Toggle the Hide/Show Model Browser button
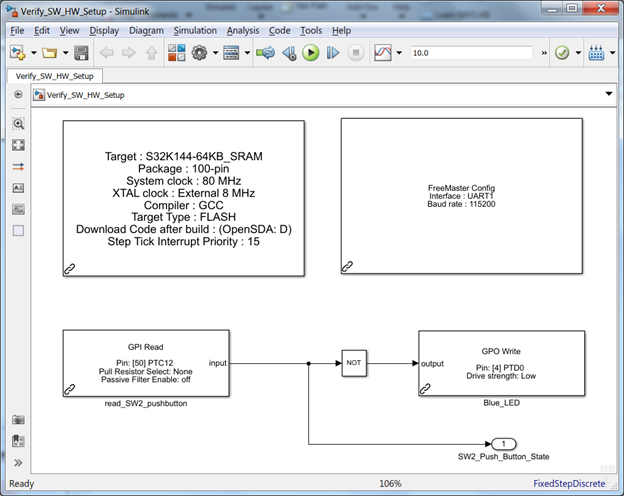Viewport: 624px width, 496px height. (18, 463)
